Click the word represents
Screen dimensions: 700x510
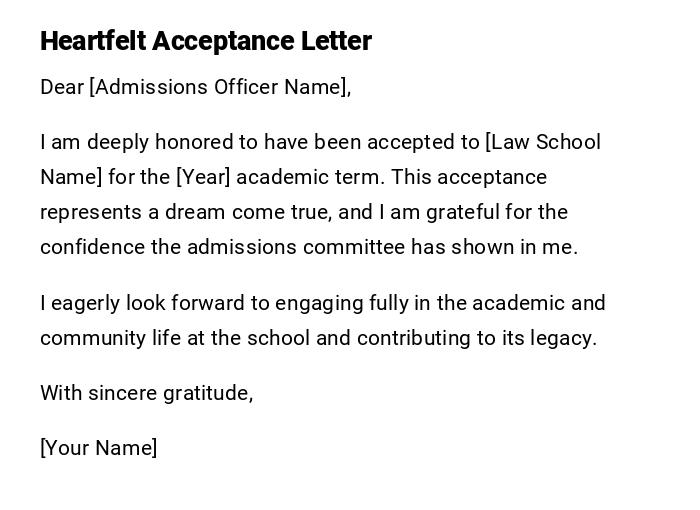click(x=84, y=212)
